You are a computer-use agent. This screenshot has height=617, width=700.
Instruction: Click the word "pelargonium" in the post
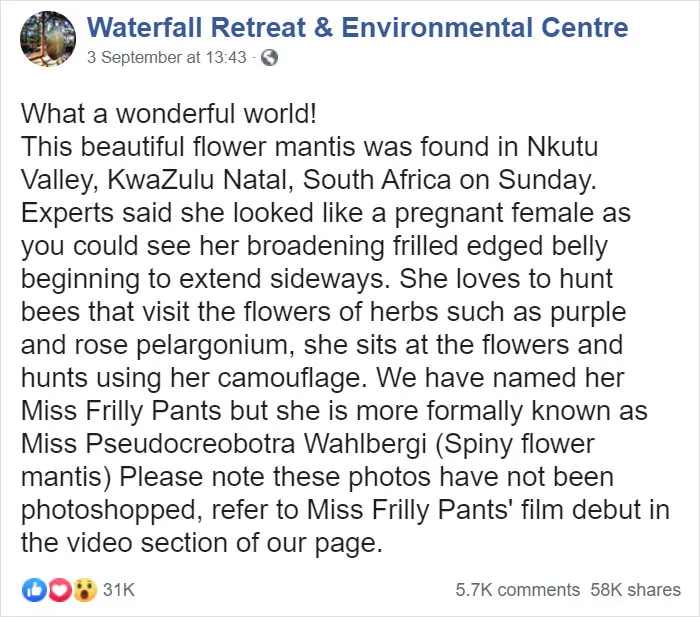tap(215, 345)
